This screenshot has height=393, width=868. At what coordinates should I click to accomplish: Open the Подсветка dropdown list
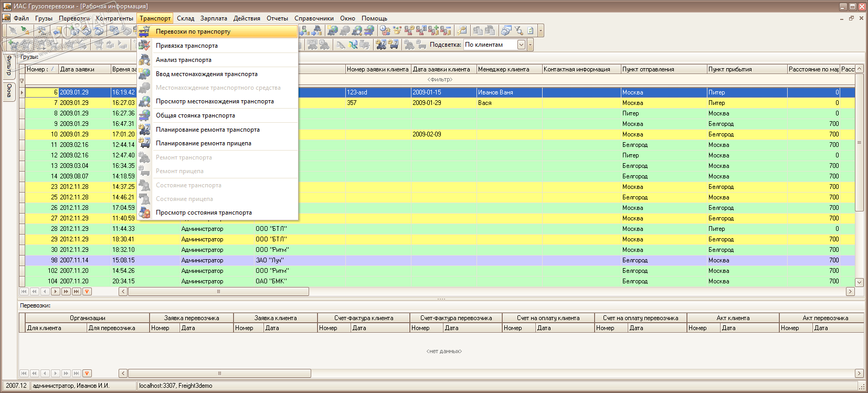(x=521, y=45)
